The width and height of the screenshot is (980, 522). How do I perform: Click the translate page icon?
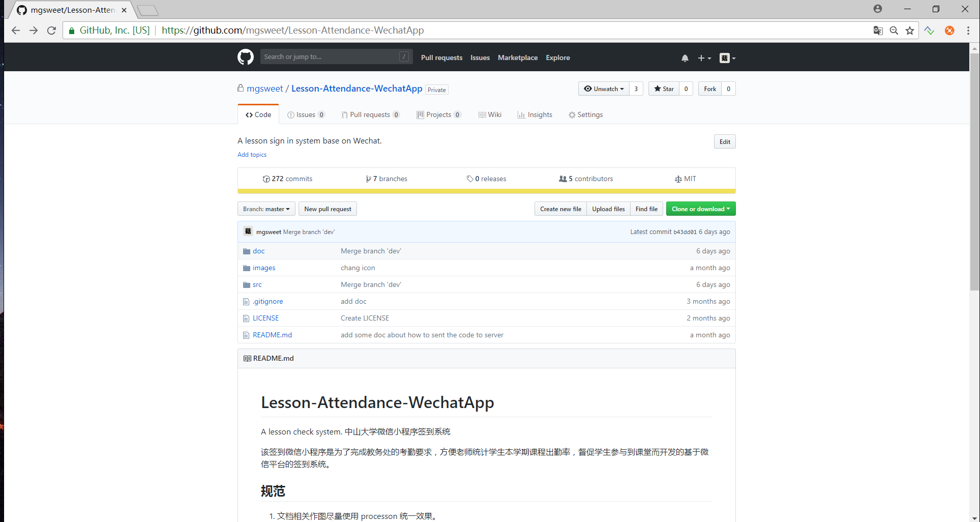(x=878, y=31)
